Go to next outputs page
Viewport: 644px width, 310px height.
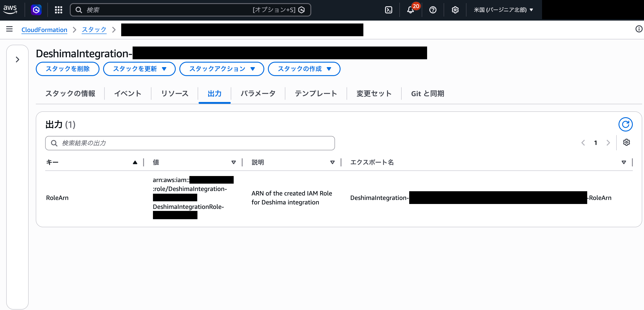click(x=608, y=143)
